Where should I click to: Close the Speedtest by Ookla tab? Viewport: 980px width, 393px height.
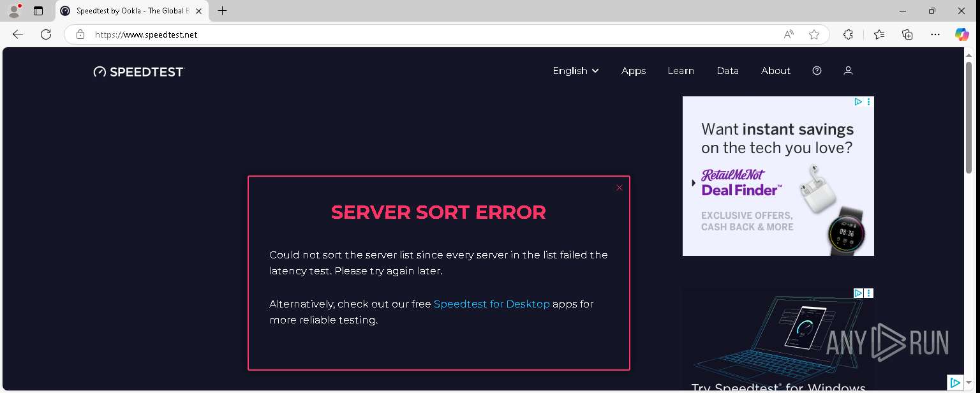point(198,11)
